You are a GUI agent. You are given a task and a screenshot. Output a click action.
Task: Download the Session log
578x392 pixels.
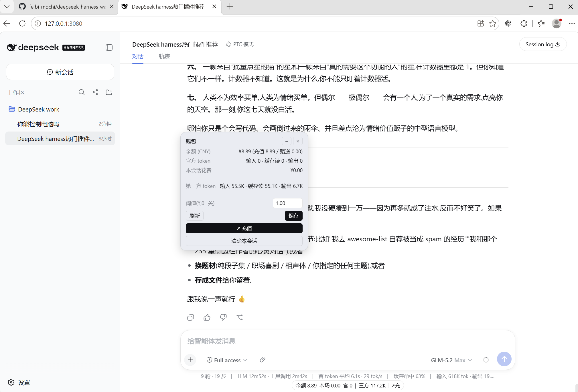pyautogui.click(x=543, y=44)
